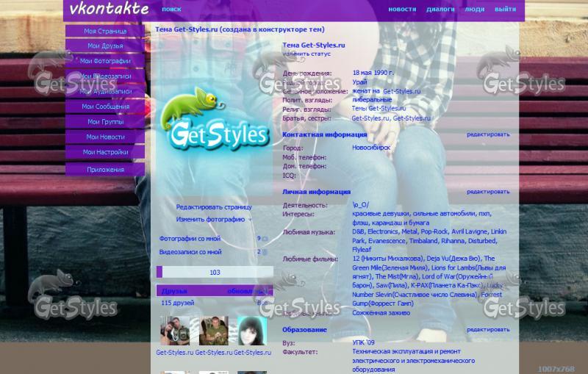Screen dimensions: 588x374
Task: Click the university link УПК '09
Action: (363, 342)
